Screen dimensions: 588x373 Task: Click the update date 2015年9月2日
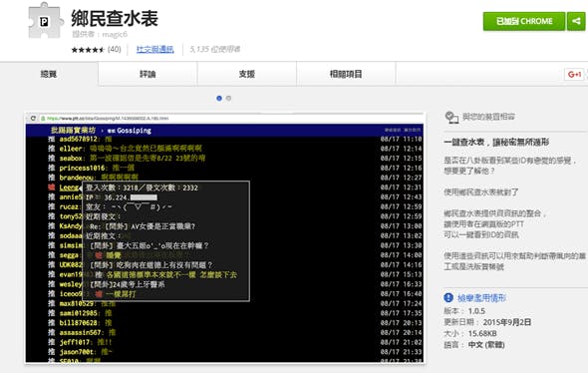[x=507, y=322]
